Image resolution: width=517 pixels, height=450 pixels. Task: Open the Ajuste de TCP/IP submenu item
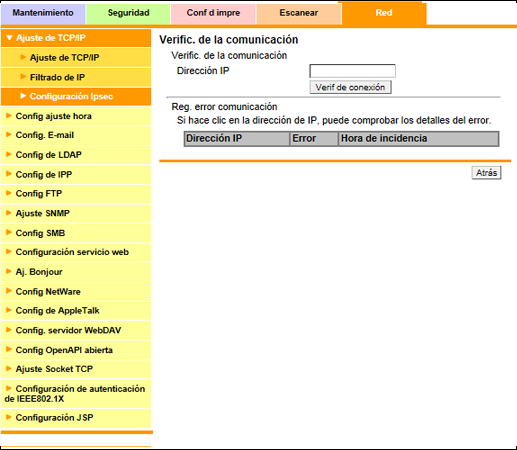pyautogui.click(x=76, y=58)
